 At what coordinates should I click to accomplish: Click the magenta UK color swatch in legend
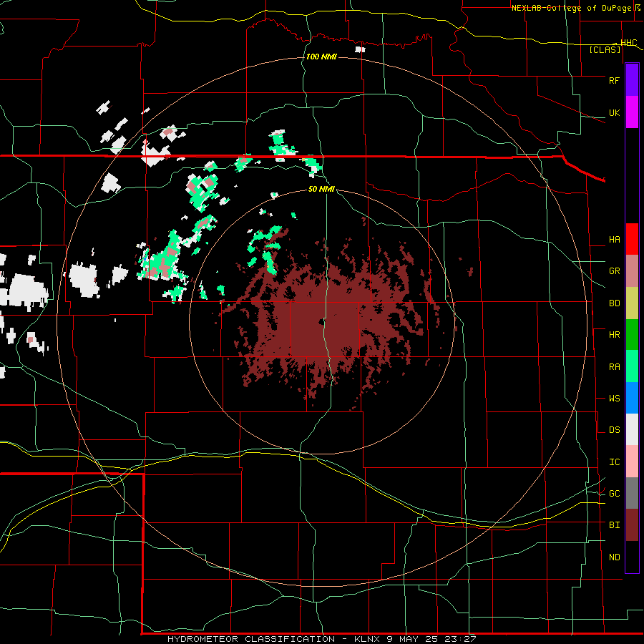point(632,112)
